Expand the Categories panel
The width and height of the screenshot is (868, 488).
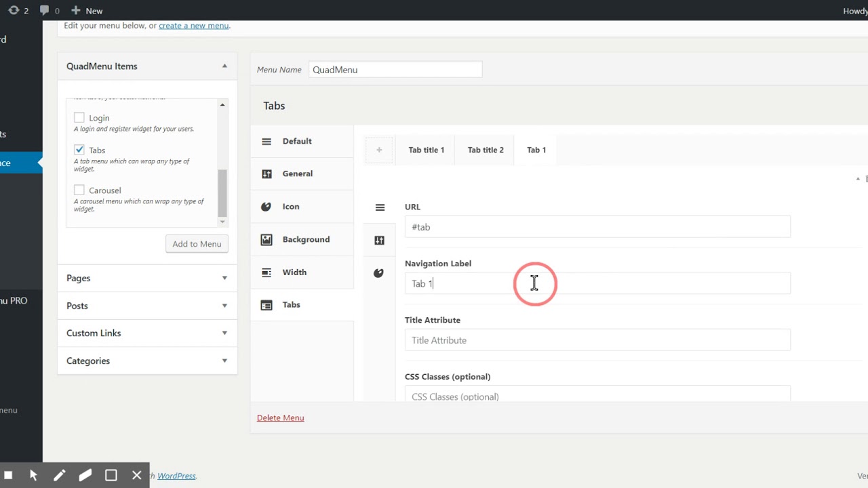point(224,361)
